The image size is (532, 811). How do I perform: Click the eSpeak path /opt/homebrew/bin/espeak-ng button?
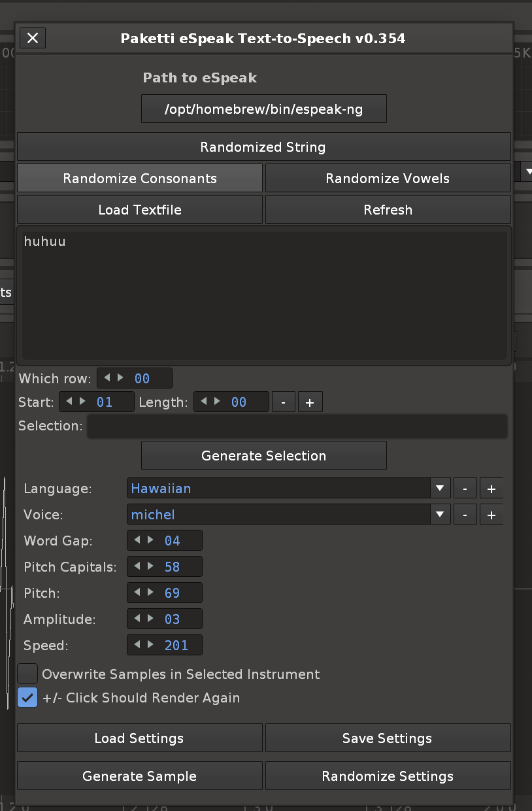tap(263, 109)
